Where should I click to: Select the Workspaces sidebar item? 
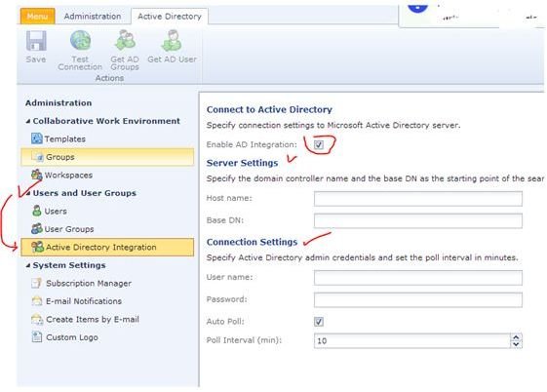[x=62, y=175]
